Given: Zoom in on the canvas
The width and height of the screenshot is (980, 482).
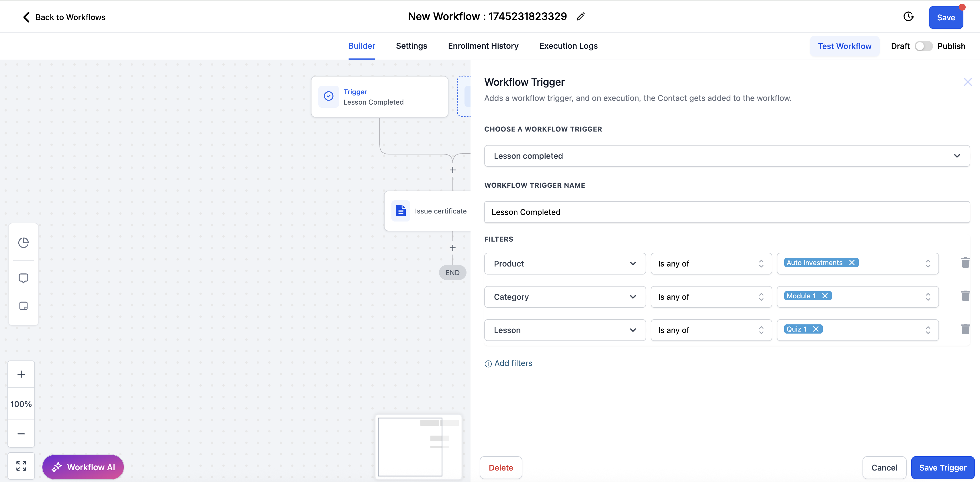Looking at the screenshot, I should (21, 374).
